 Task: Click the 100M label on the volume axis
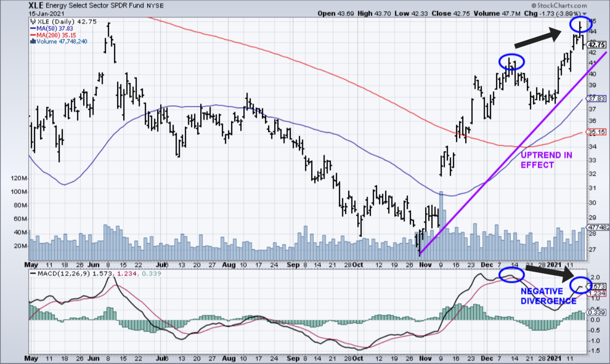[19, 191]
